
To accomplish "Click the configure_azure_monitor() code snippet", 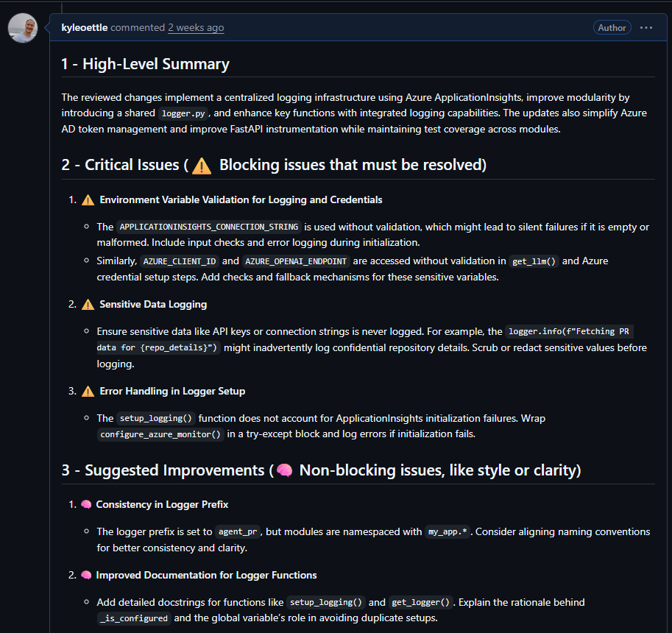I will coord(161,434).
